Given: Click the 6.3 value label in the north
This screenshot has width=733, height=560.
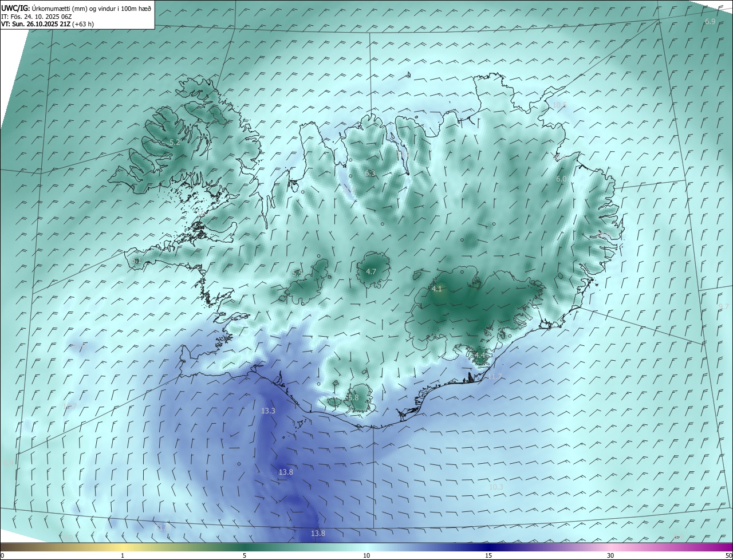Looking at the screenshot, I should coord(370,173).
